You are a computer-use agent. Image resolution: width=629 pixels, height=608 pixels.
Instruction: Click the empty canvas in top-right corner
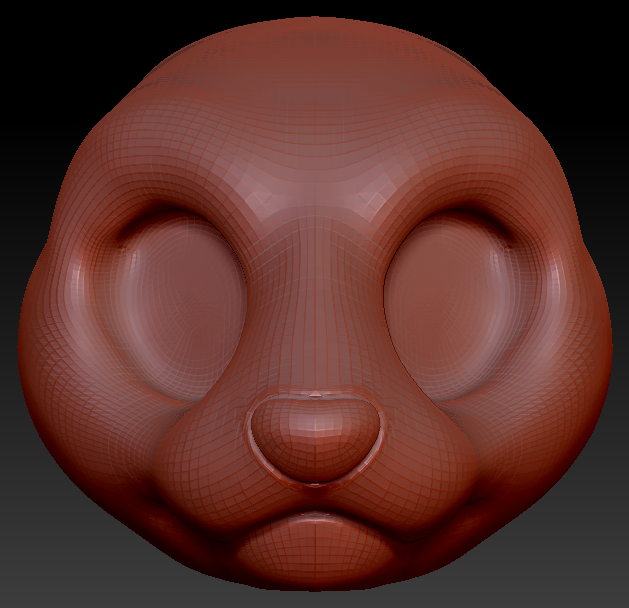pos(598,30)
